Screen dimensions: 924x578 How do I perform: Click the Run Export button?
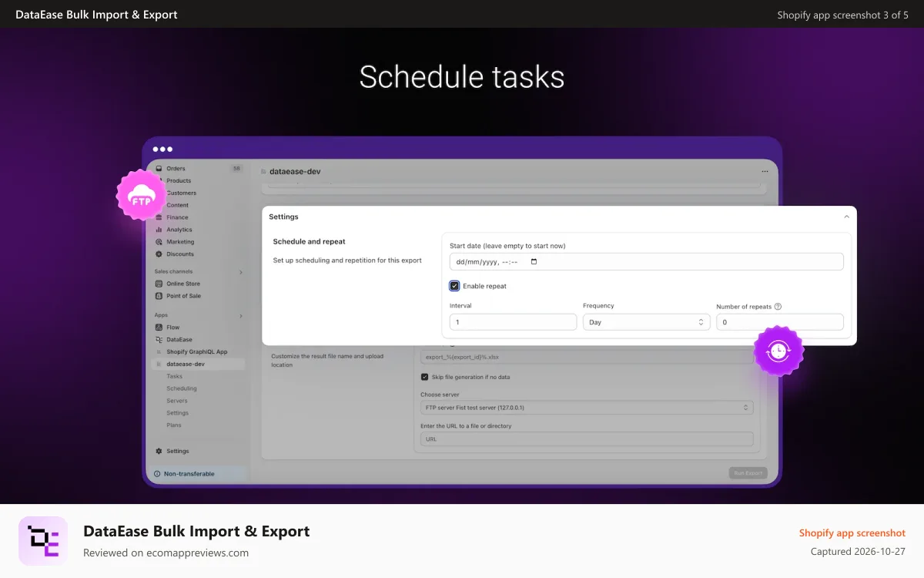748,472
